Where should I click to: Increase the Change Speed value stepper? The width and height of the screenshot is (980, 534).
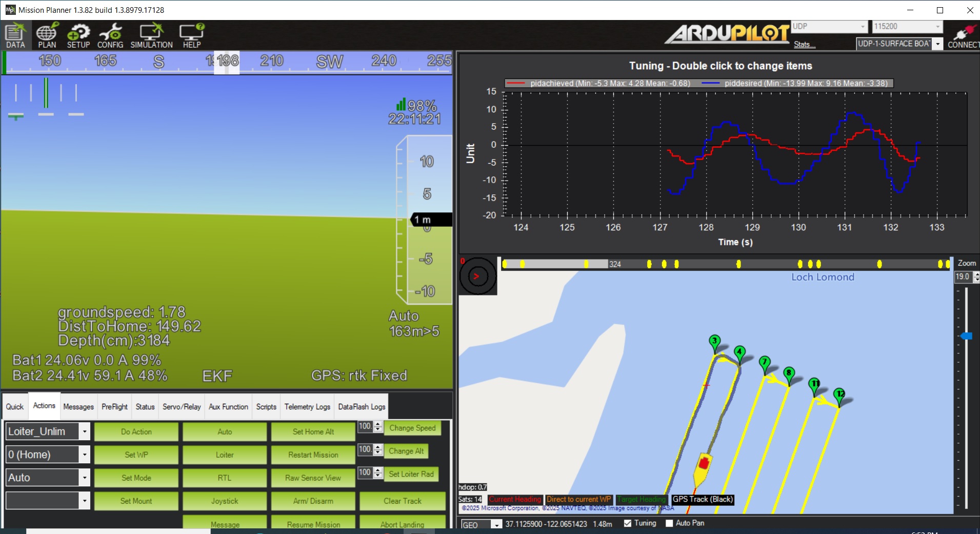click(378, 424)
